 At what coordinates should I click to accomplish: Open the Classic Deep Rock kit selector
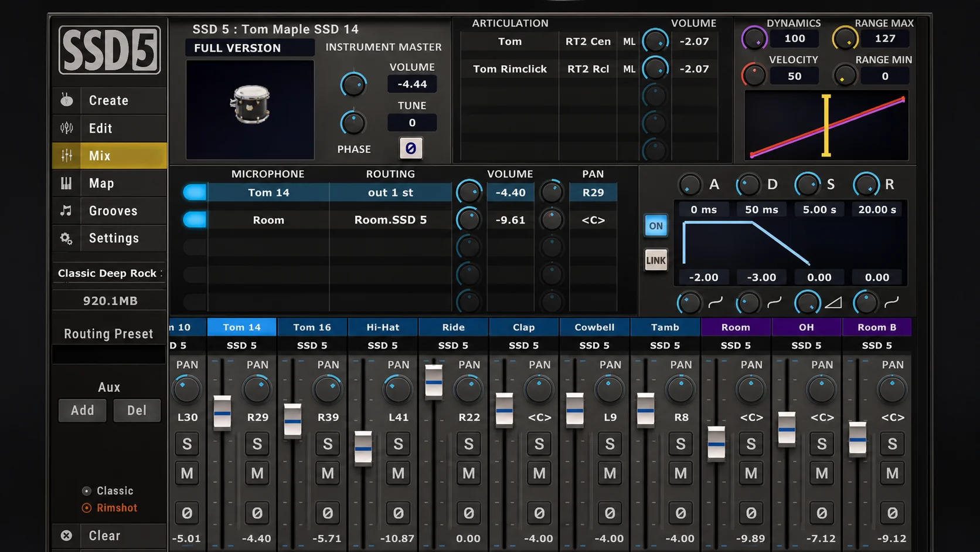point(109,273)
